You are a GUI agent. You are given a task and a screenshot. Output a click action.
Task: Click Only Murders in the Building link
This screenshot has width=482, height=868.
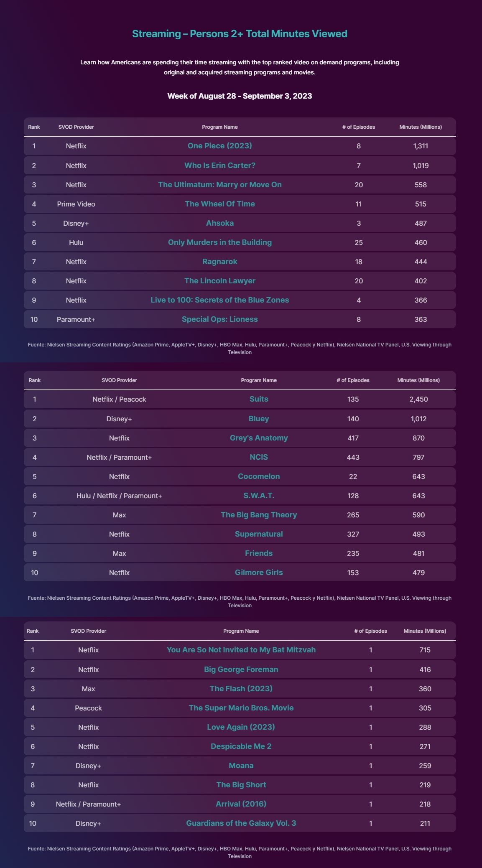pos(219,242)
